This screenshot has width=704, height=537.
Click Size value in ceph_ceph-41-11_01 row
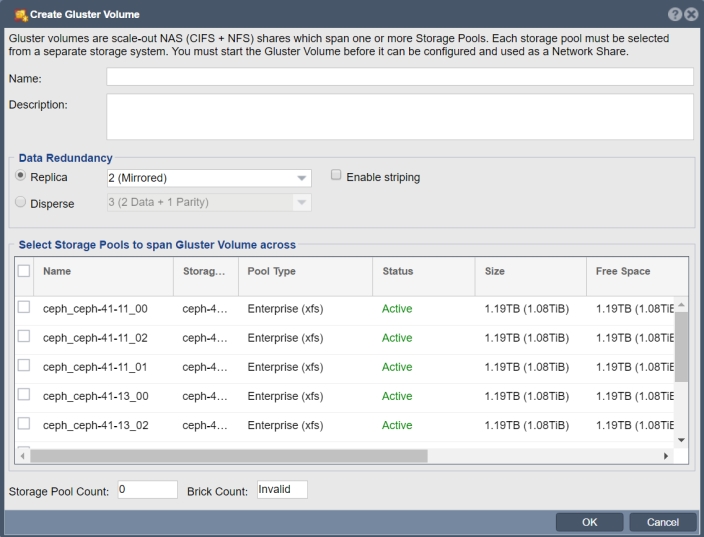tap(527, 367)
